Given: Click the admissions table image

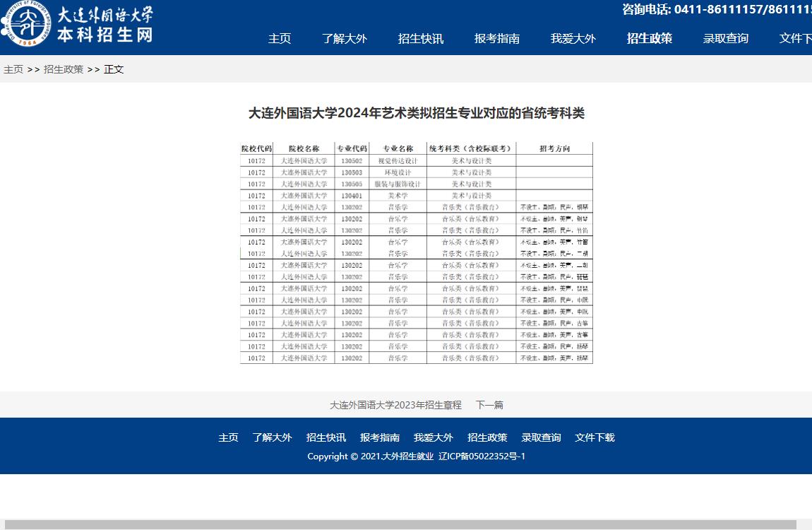Looking at the screenshot, I should (x=417, y=253).
